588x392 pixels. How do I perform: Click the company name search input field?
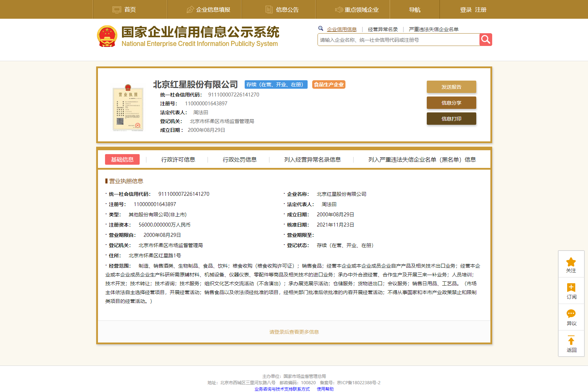click(398, 40)
